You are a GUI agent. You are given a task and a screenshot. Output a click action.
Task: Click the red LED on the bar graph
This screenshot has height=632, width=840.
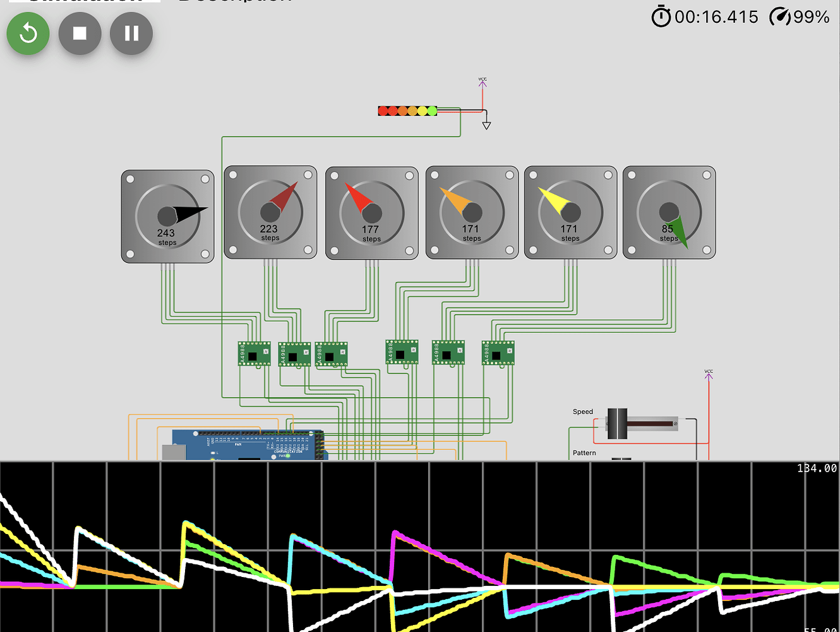(383, 109)
